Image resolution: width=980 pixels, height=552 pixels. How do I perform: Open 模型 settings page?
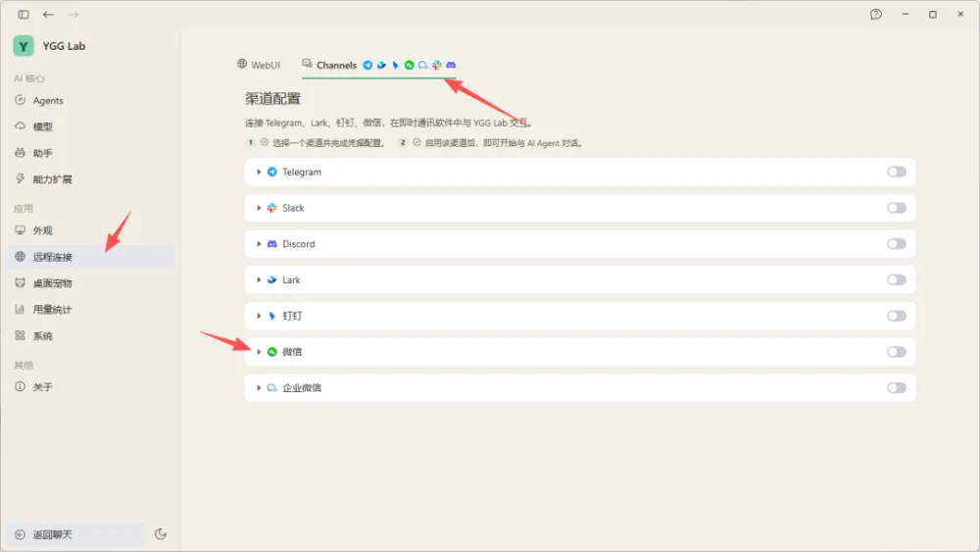[x=90, y=126]
